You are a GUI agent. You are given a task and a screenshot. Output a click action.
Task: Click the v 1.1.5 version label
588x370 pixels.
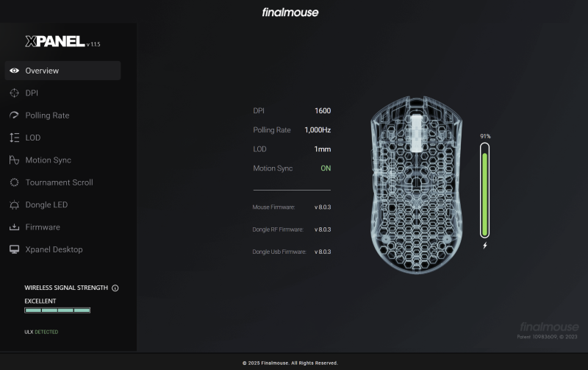tap(93, 44)
